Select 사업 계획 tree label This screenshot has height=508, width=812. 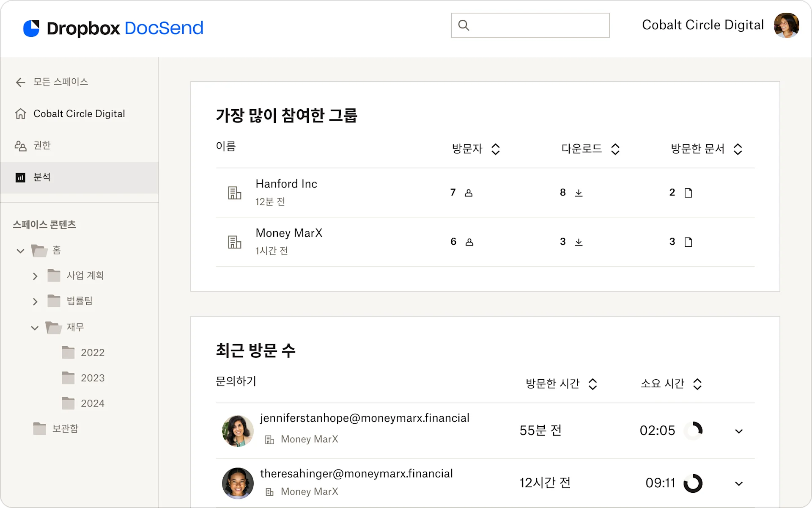(85, 276)
